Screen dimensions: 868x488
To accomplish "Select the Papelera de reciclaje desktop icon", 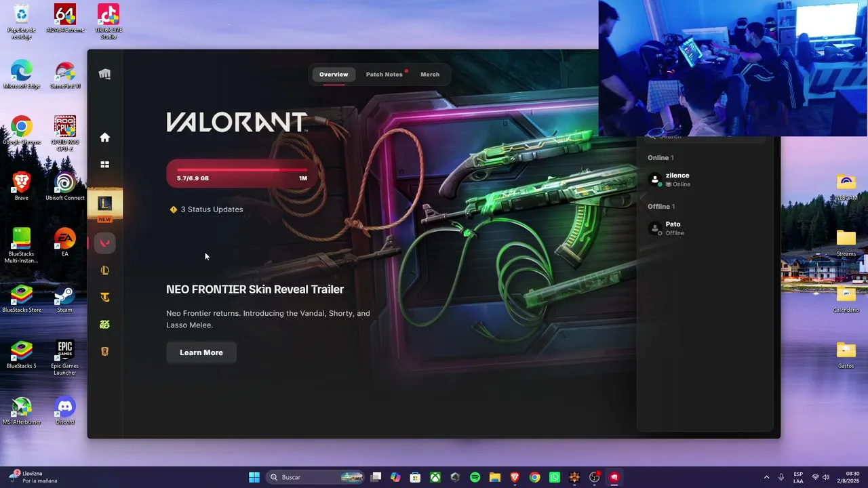I will click(22, 22).
